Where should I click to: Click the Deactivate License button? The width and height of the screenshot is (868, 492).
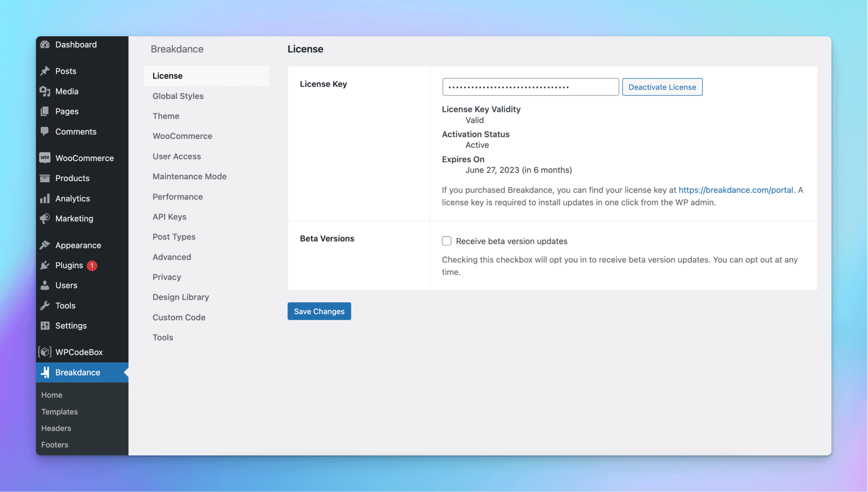point(662,87)
